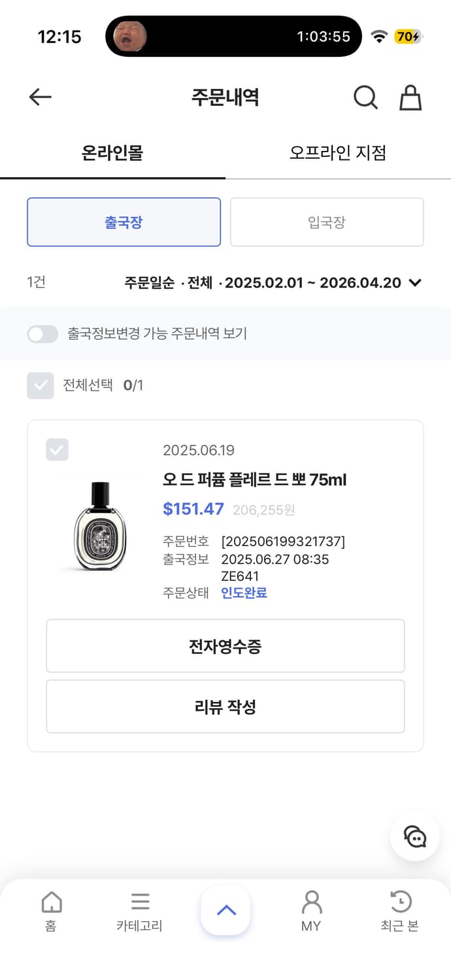Select the checkbox on the 2025.06.19 order
This screenshot has width=451, height=980.
coord(57,449)
